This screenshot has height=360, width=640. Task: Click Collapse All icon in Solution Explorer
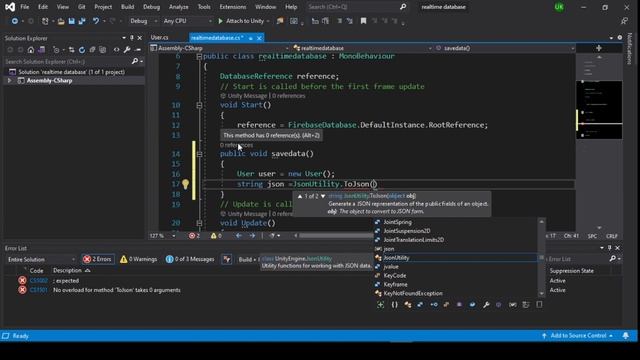92,50
